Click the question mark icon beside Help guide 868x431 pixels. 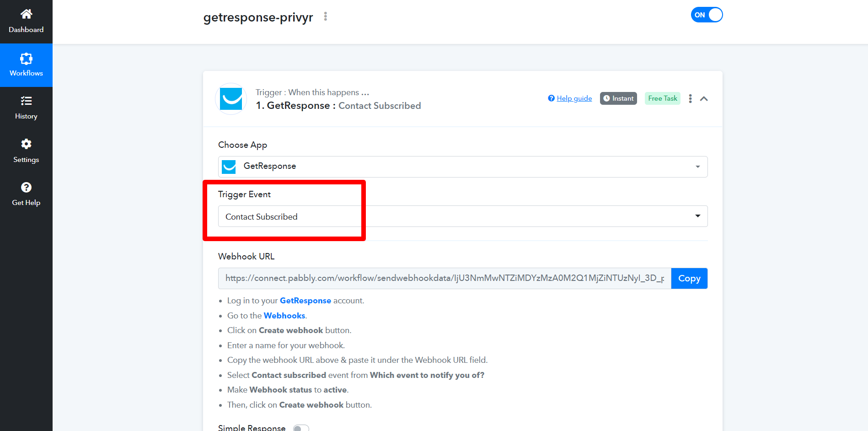[552, 98]
